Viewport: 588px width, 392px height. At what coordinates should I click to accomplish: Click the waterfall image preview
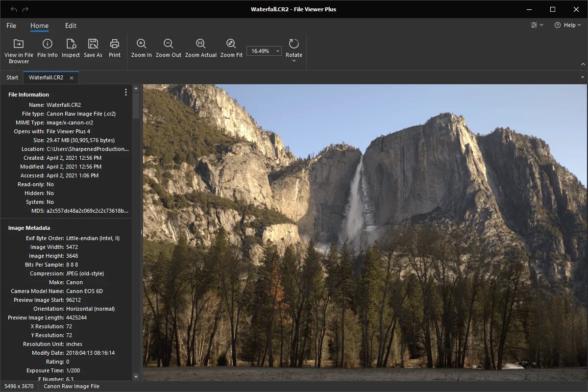tap(365, 233)
